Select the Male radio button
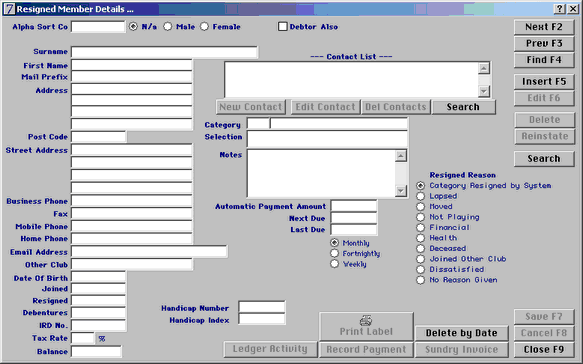The height and width of the screenshot is (364, 583). coord(168,27)
